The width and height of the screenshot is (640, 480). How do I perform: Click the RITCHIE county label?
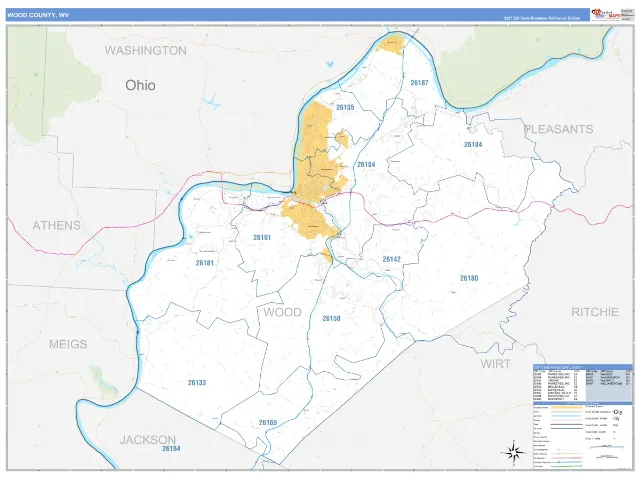595,312
